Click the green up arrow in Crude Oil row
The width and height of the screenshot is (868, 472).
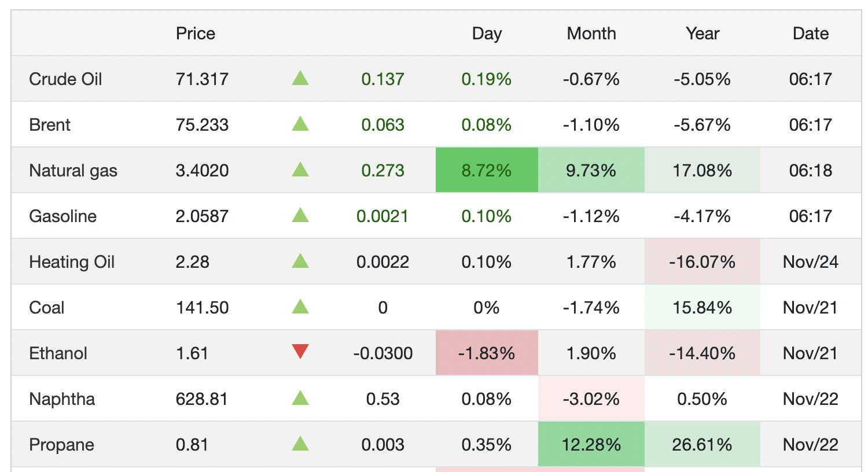pyautogui.click(x=300, y=78)
